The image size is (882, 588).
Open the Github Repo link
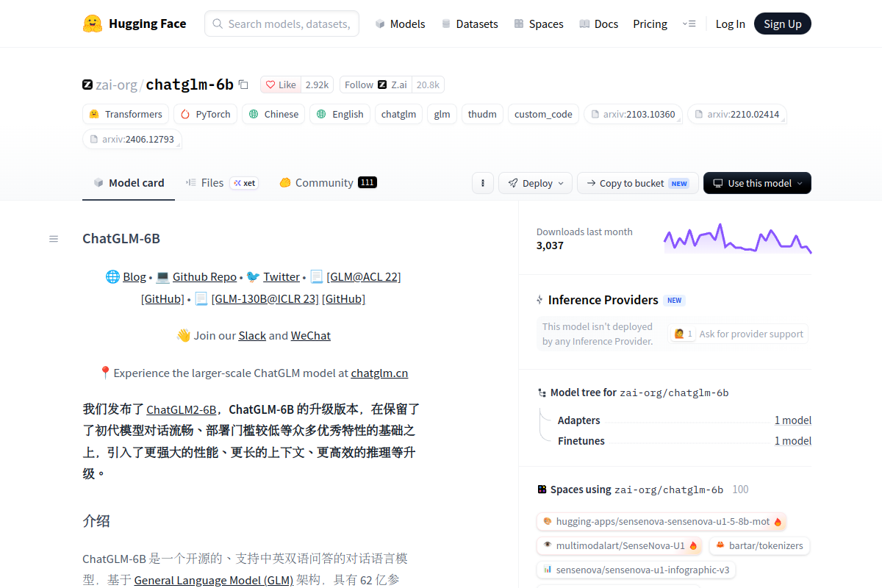click(204, 277)
